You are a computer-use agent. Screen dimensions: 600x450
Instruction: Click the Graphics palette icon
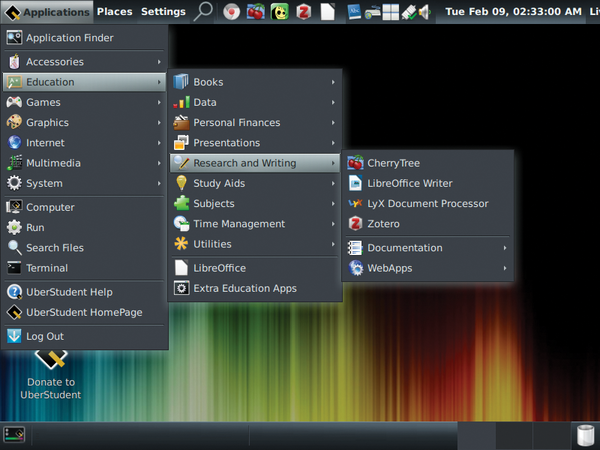tap(14, 122)
